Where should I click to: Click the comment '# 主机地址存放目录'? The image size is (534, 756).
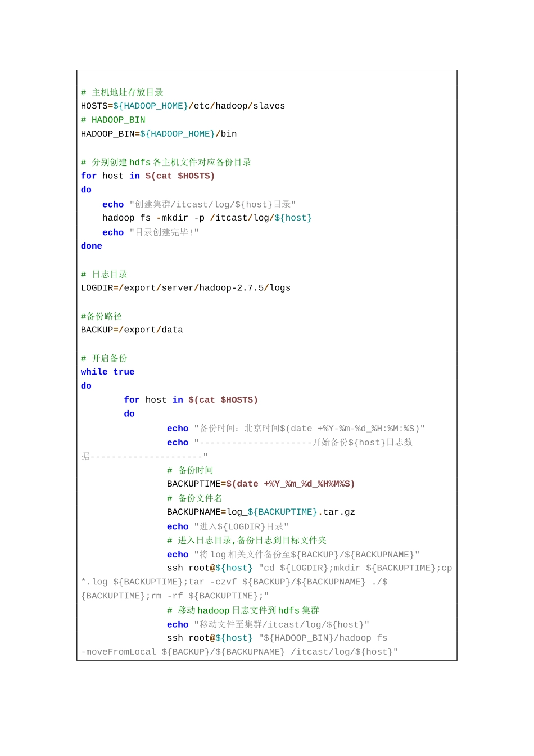(x=122, y=92)
